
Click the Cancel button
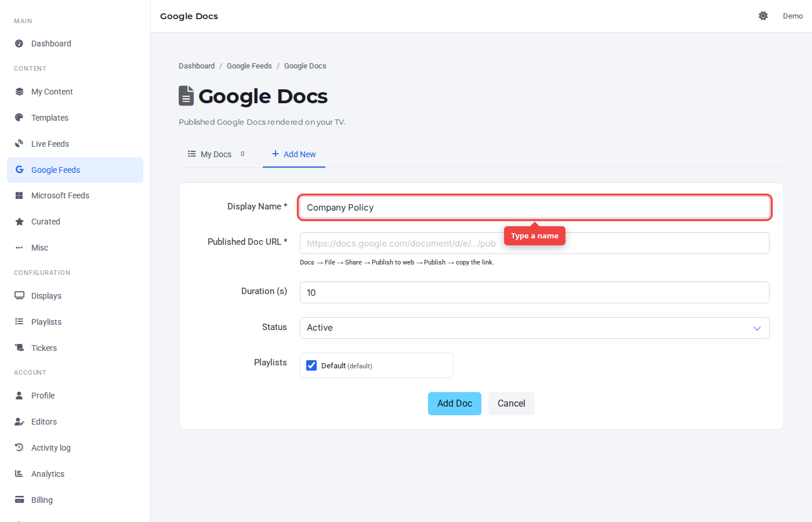[x=512, y=404]
